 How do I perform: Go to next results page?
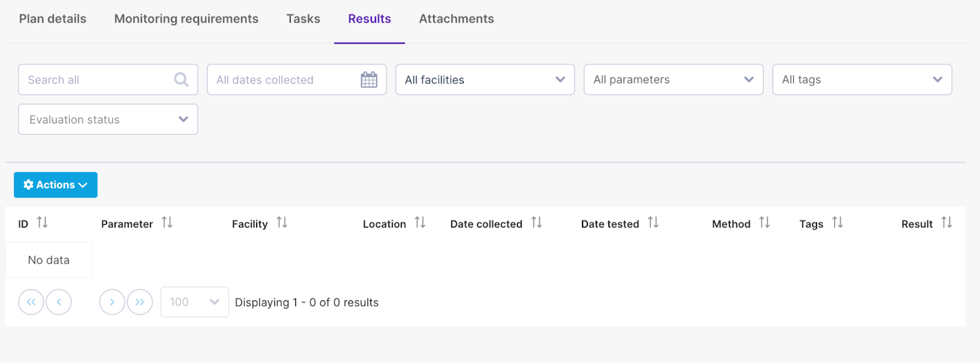[112, 302]
